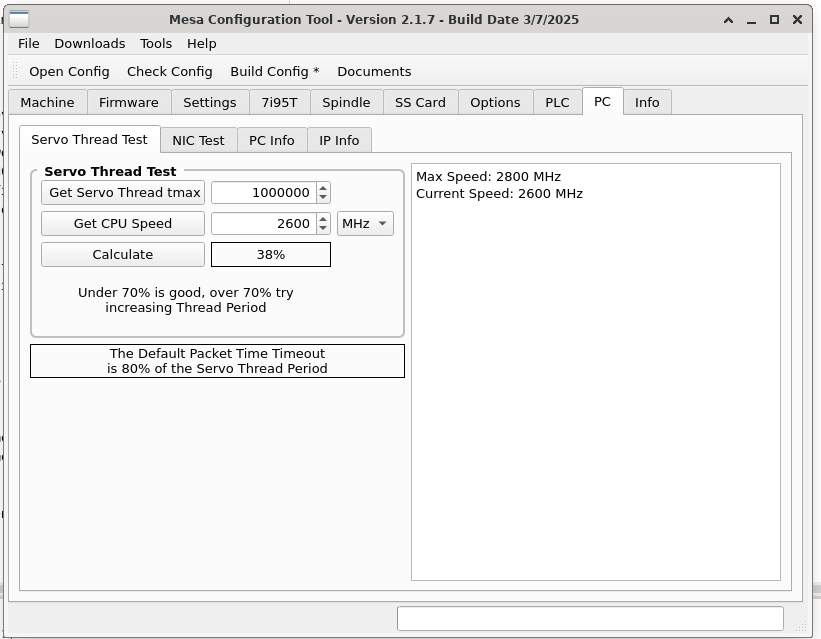Increase the servo thread tmax value
The height and width of the screenshot is (639, 821).
pyautogui.click(x=323, y=188)
